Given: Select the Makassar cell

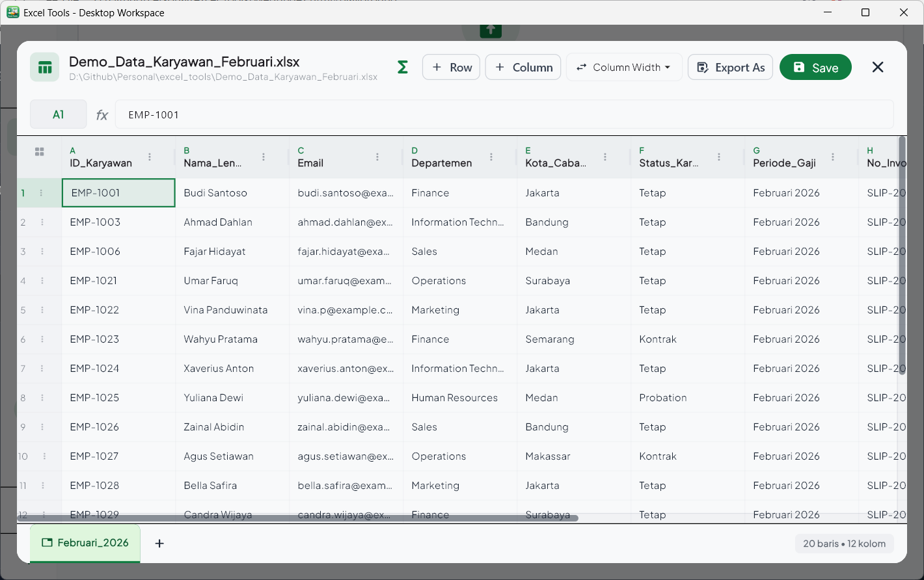Looking at the screenshot, I should point(574,456).
